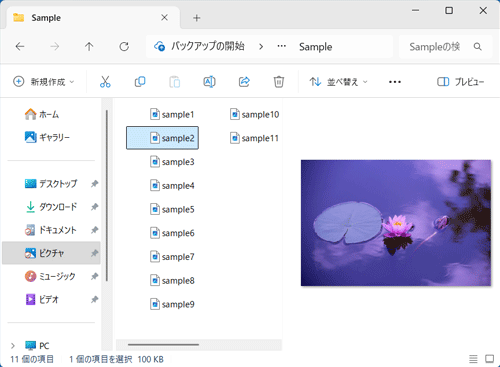This screenshot has width=500, height=367.
Task: Select the sample1 file
Action: pyautogui.click(x=172, y=114)
